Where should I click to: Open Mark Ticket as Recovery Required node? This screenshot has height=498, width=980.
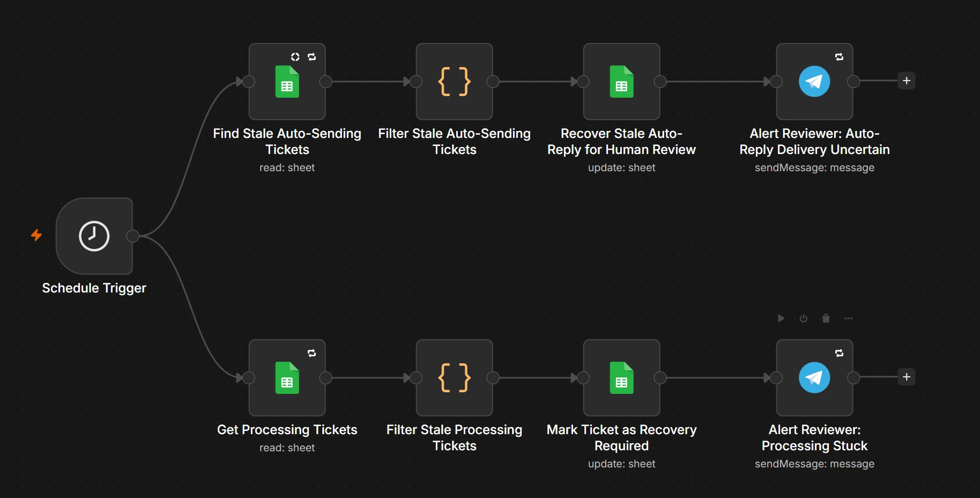[x=622, y=378]
